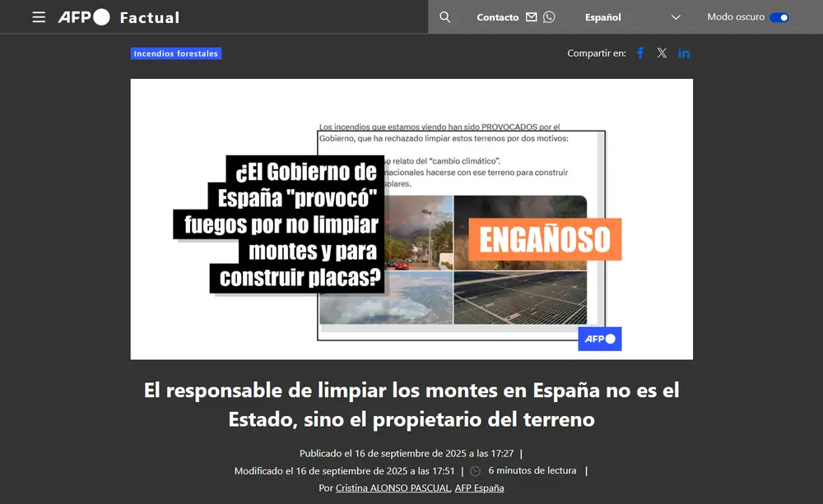Click the '6 minutos de lectura' text
Viewport: 823px width, 504px height.
532,470
